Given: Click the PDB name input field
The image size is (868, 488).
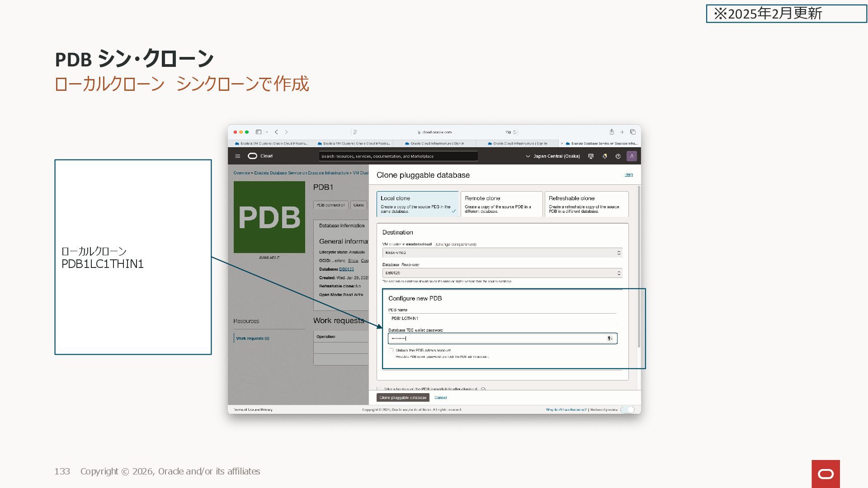Looking at the screenshot, I should [502, 319].
